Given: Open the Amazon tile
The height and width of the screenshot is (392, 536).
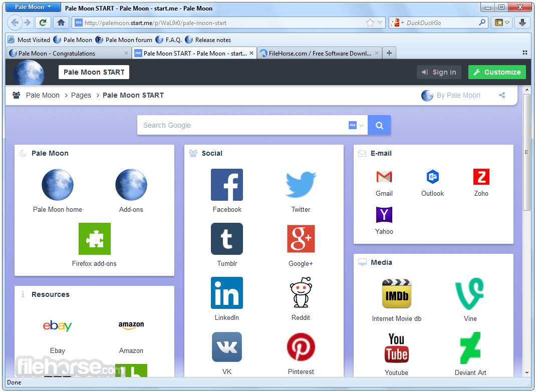Looking at the screenshot, I should (131, 325).
